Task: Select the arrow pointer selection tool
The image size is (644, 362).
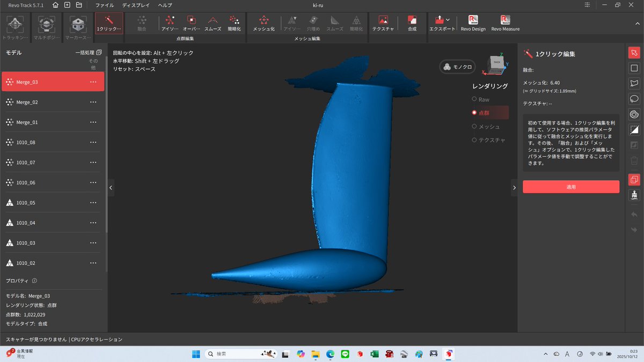Action: [634, 53]
